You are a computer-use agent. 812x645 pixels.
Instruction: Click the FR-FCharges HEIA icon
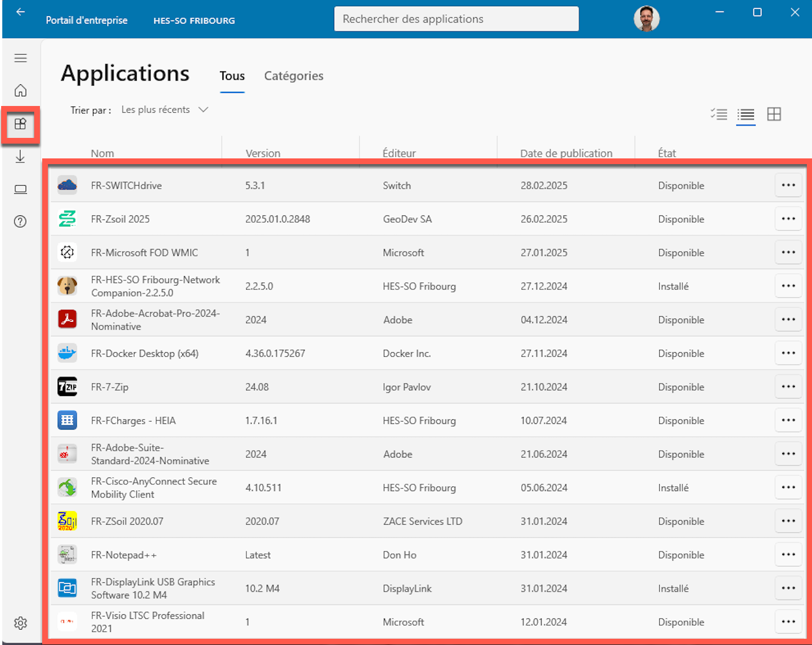click(x=67, y=421)
